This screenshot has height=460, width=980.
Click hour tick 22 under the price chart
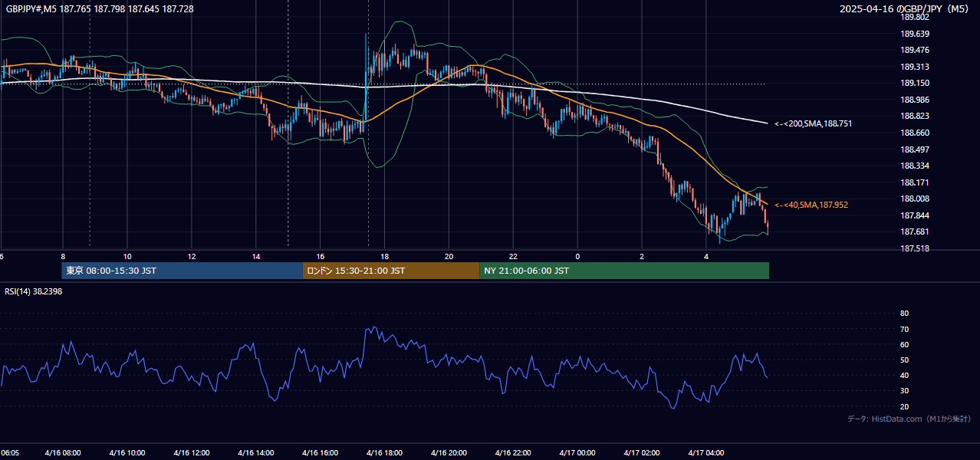point(514,256)
